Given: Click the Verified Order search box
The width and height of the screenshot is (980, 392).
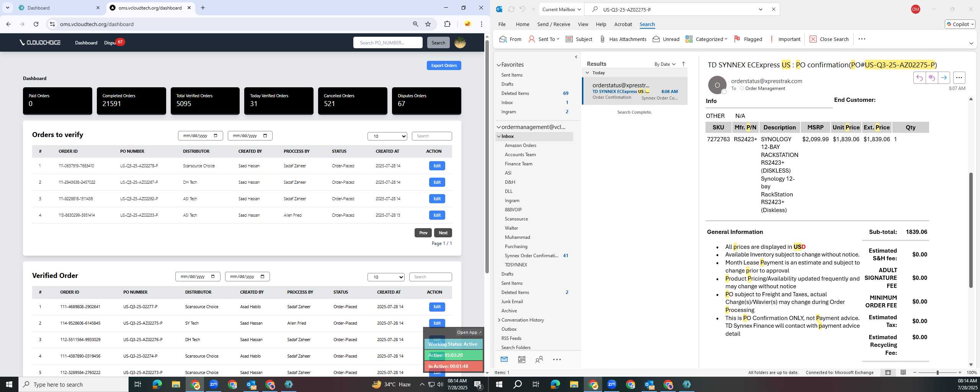Looking at the screenshot, I should click(430, 277).
